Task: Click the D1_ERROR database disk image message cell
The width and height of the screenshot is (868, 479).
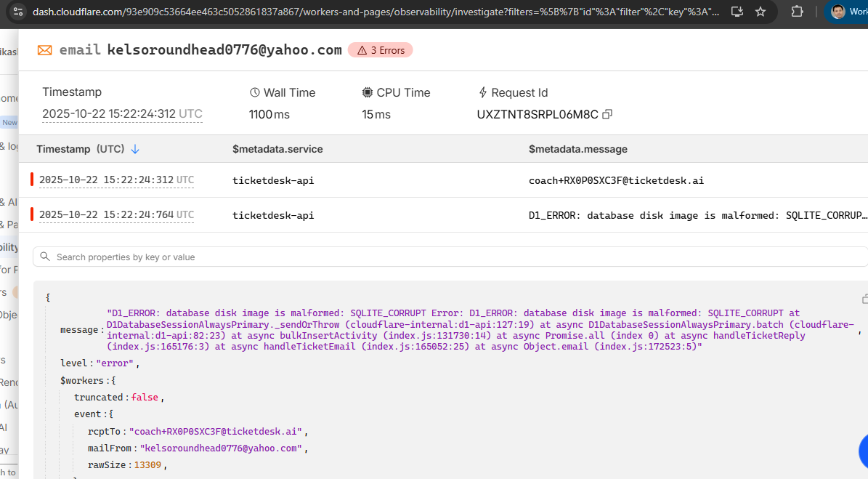Action: (x=697, y=215)
